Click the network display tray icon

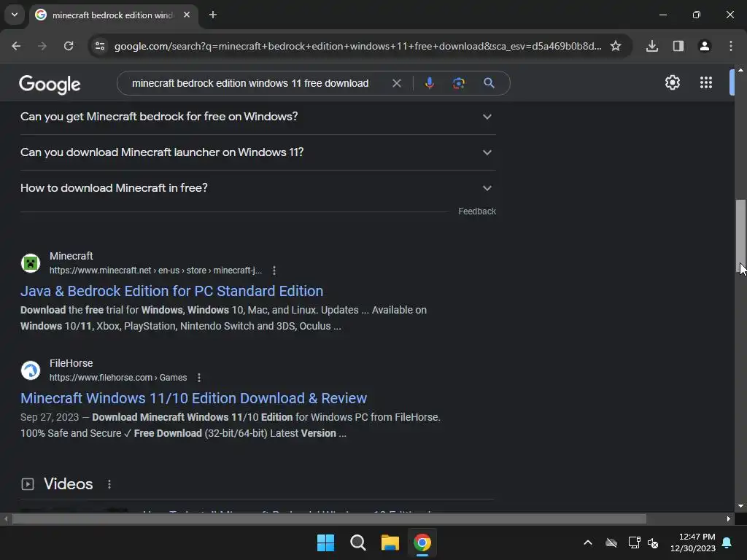point(634,542)
